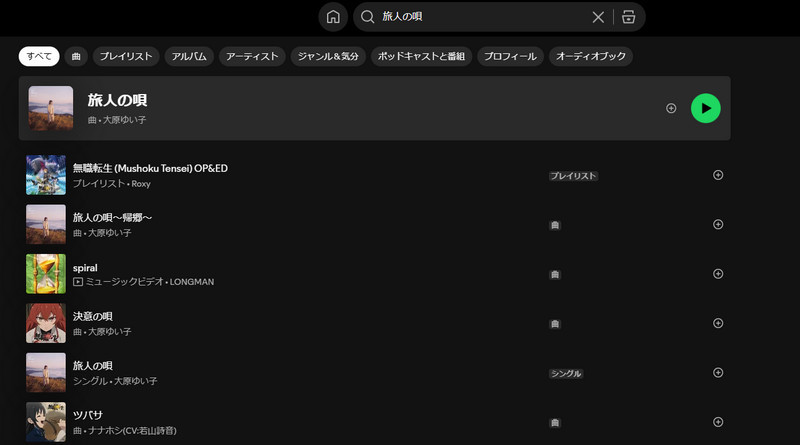Viewport: 800px width, 445px height.
Task: Add top result 旅人の唄 to library
Action: pos(671,108)
